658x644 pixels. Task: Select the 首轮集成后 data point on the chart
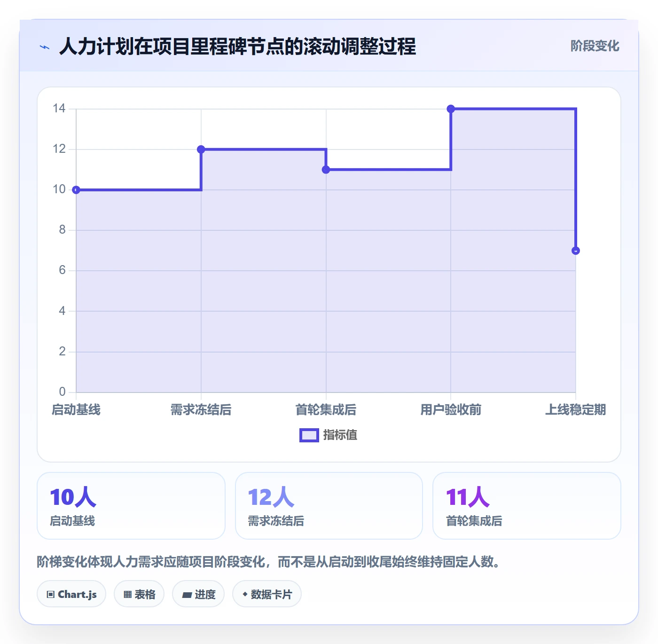[x=326, y=170]
